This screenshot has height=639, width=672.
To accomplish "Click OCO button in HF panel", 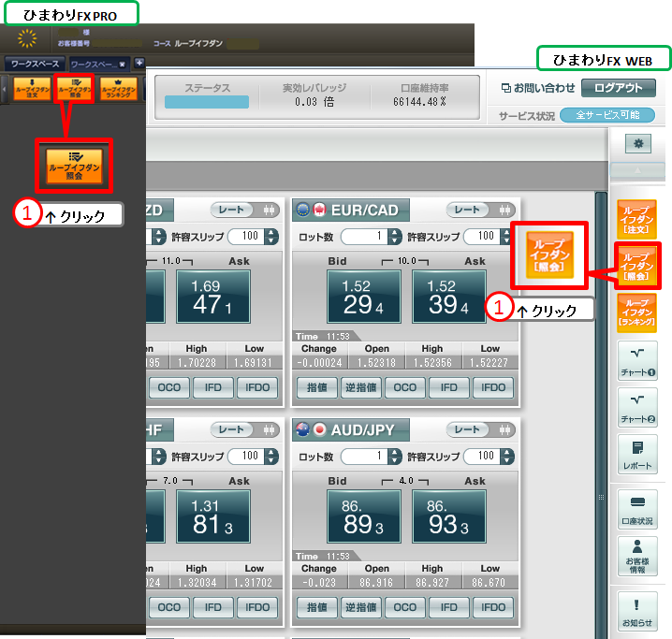I will pos(169,607).
